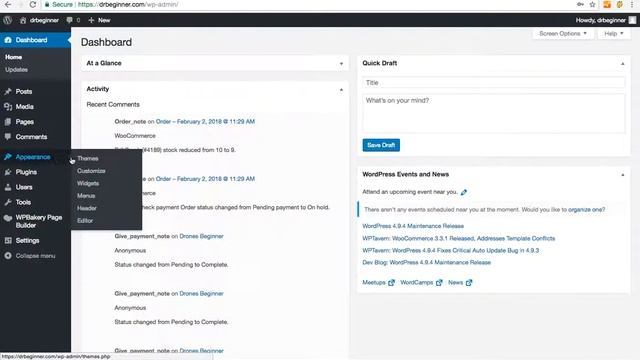This screenshot has height=360, width=640.
Task: Open the browser three-dot menu
Action: coord(632,4)
